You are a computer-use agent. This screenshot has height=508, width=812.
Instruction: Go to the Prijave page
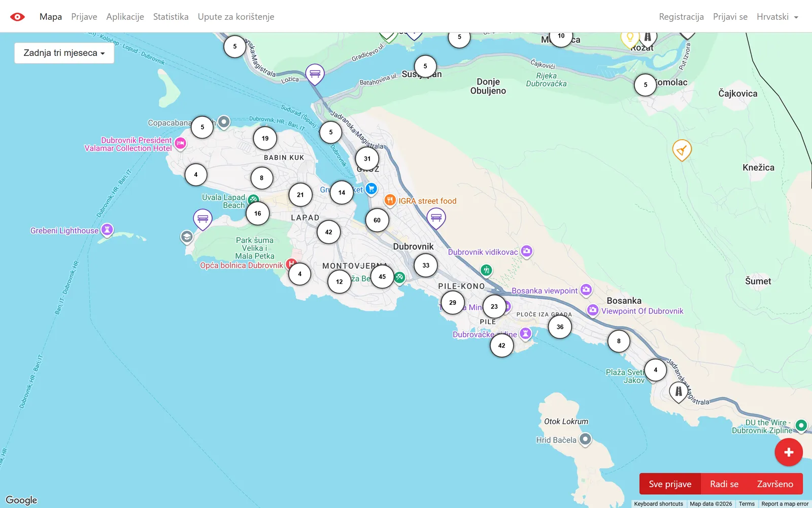[84, 17]
